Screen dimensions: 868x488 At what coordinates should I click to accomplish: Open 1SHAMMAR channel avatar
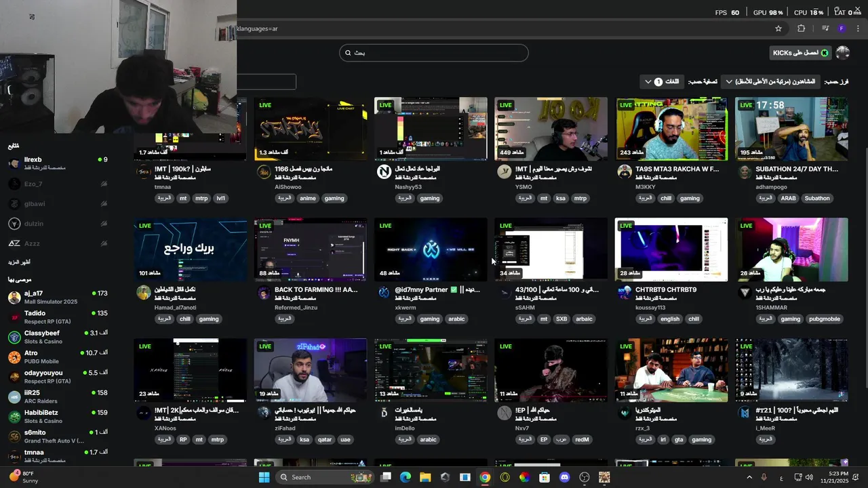click(x=745, y=293)
